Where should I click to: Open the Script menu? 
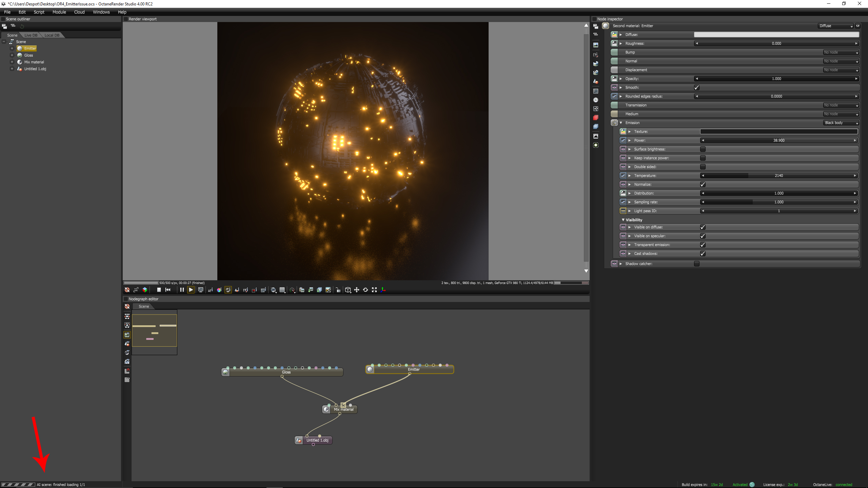pyautogui.click(x=39, y=12)
